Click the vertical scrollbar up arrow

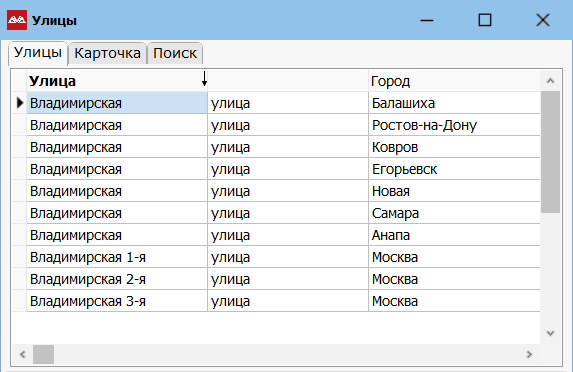pyautogui.click(x=550, y=81)
